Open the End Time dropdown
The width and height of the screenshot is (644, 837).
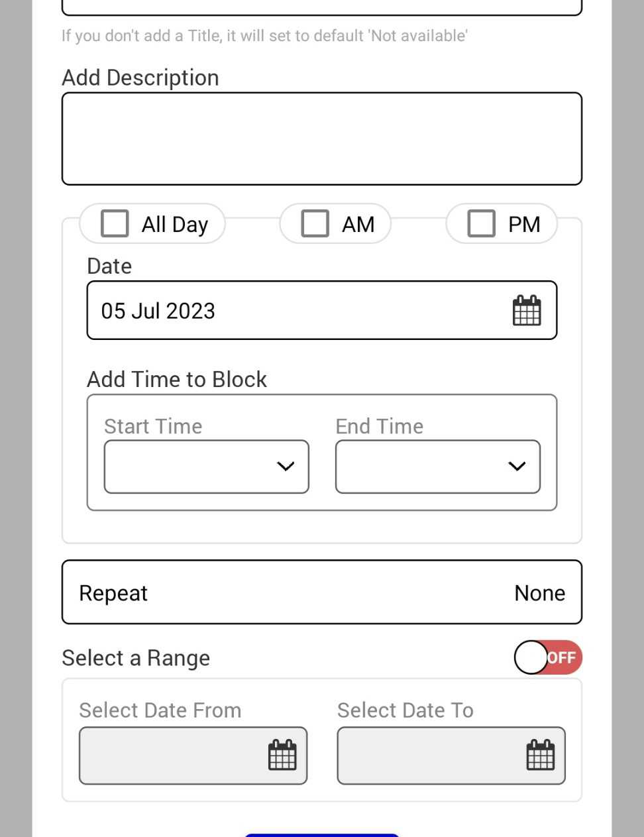pyautogui.click(x=437, y=467)
